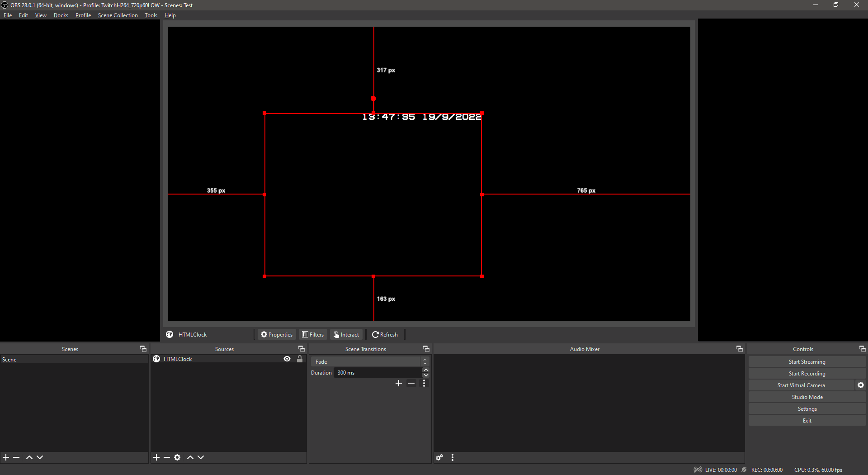The image size is (868, 475).
Task: Open advanced audio properties gear in Audio Mixer
Action: click(x=439, y=457)
